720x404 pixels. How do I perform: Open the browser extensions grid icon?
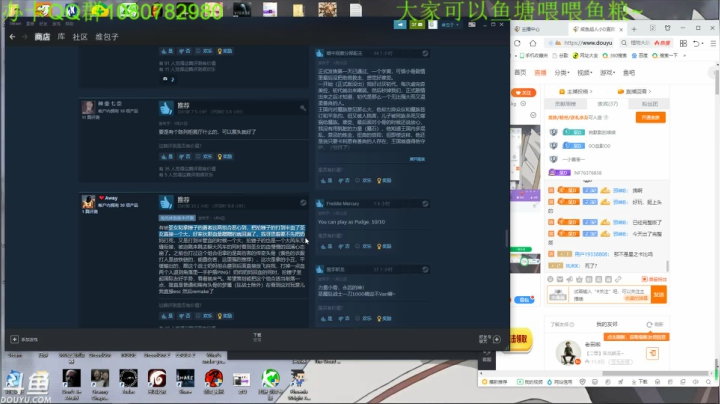[x=683, y=43]
